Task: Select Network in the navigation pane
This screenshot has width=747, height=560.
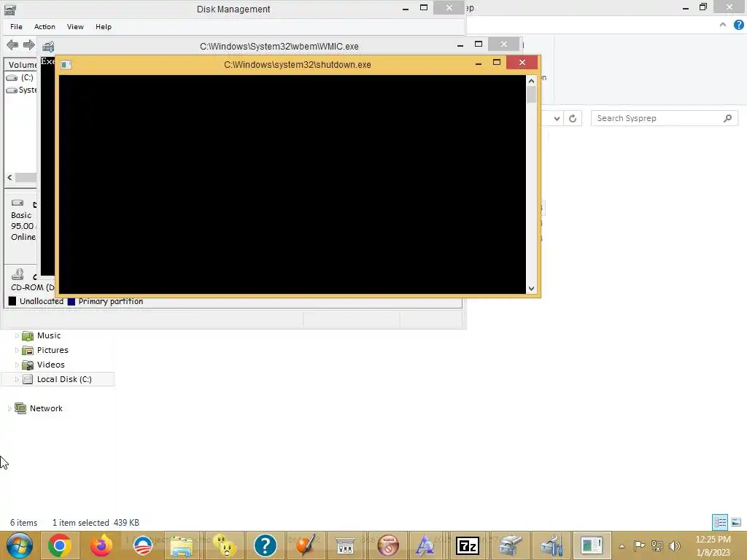Action: (46, 408)
